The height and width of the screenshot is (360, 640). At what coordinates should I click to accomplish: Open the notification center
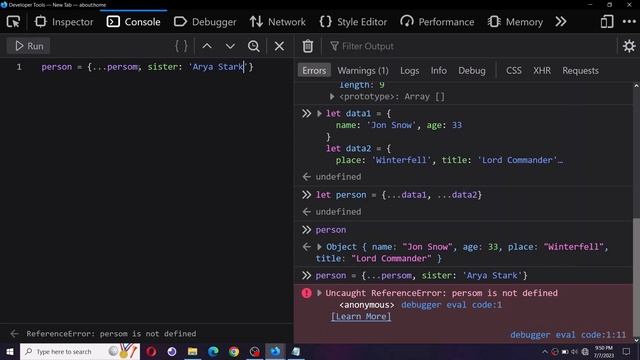[x=627, y=351]
